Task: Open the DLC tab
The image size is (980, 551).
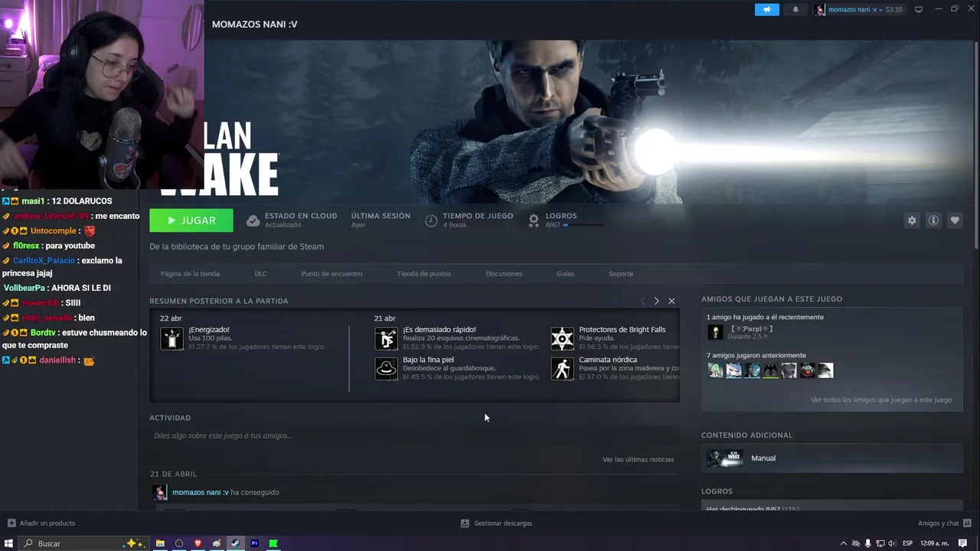Action: pos(260,274)
